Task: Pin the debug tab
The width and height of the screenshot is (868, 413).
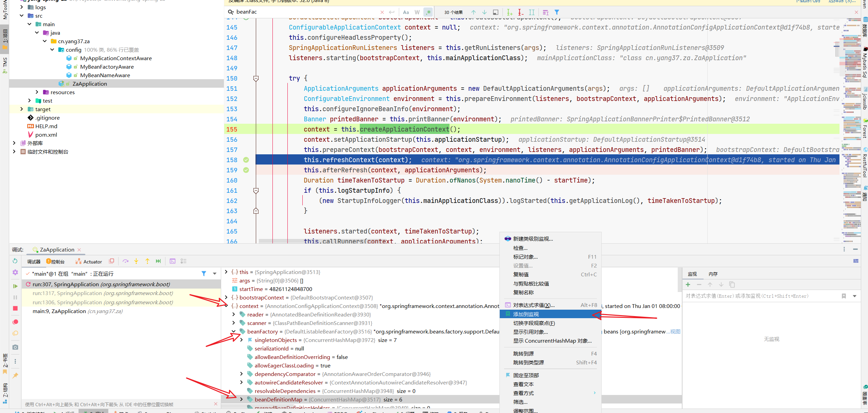Action: 15,376
